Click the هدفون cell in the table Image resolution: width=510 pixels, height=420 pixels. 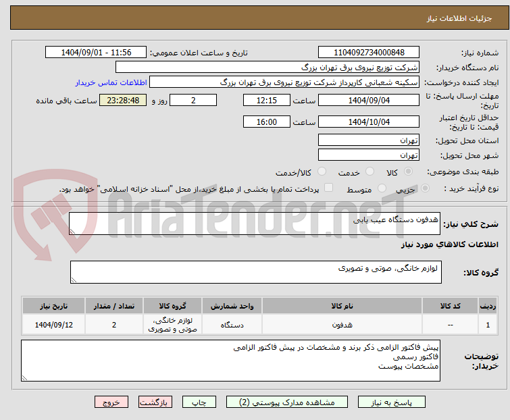[342, 324]
